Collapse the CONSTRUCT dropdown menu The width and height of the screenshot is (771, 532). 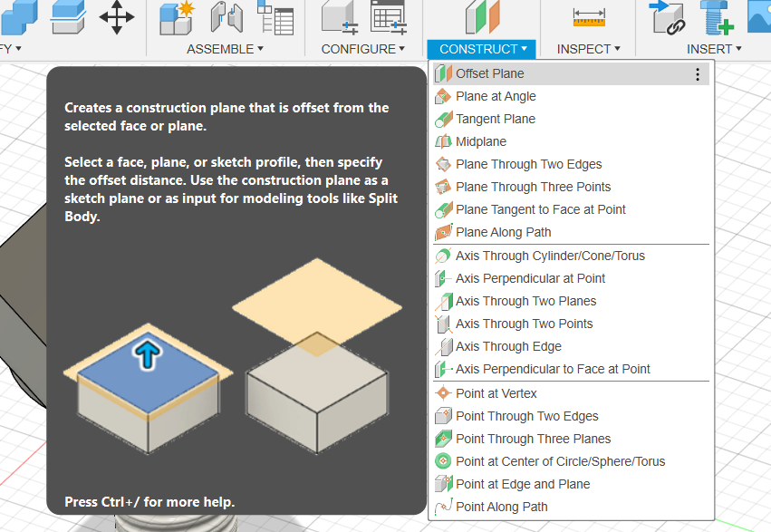coord(481,49)
